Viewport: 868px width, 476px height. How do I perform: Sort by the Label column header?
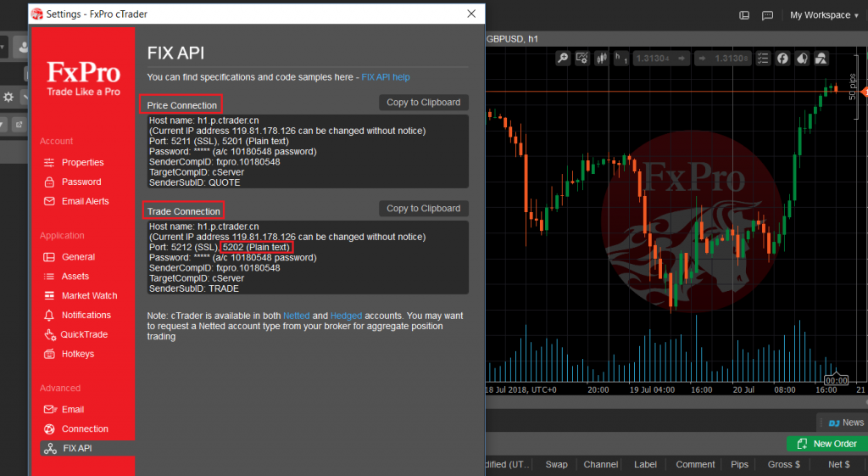[x=645, y=464]
